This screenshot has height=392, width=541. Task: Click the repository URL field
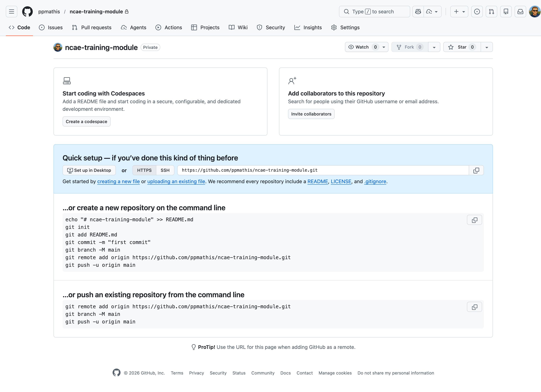[323, 170]
